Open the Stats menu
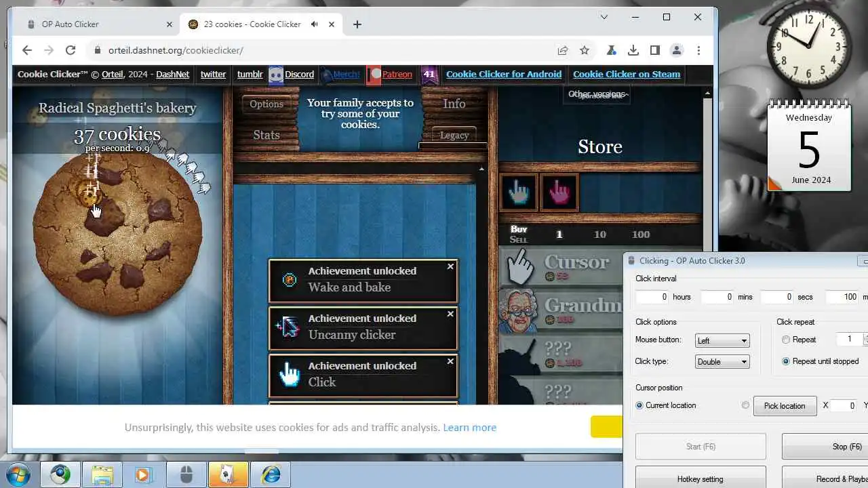 267,135
